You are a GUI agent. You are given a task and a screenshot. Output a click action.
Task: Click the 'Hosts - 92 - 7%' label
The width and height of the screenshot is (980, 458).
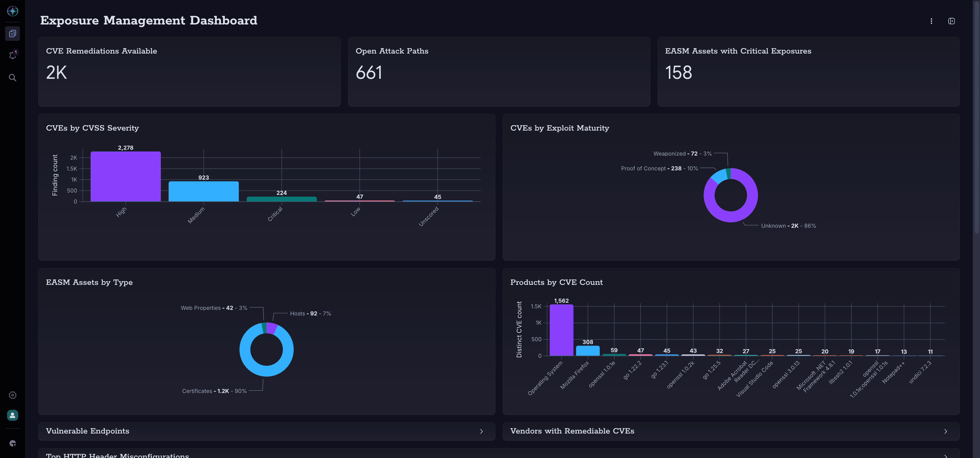(310, 314)
